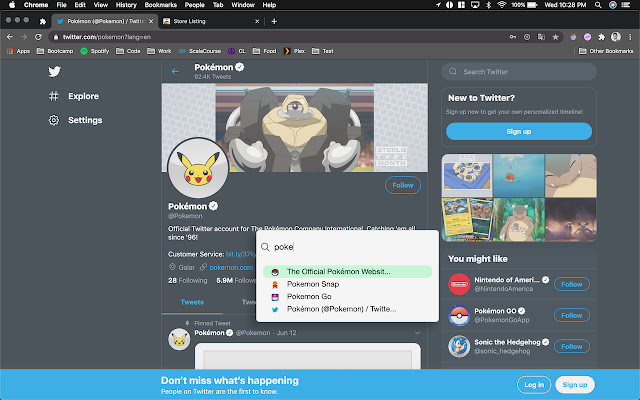Viewport: 640px width, 400px height.
Task: Open the Apps bookmark shortcut
Action: [x=18, y=51]
